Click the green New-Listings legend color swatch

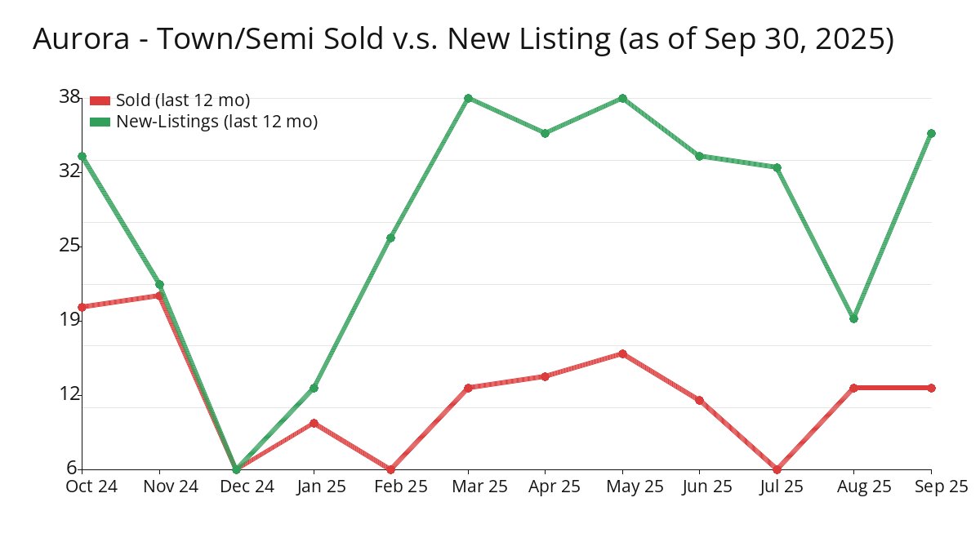click(x=100, y=122)
